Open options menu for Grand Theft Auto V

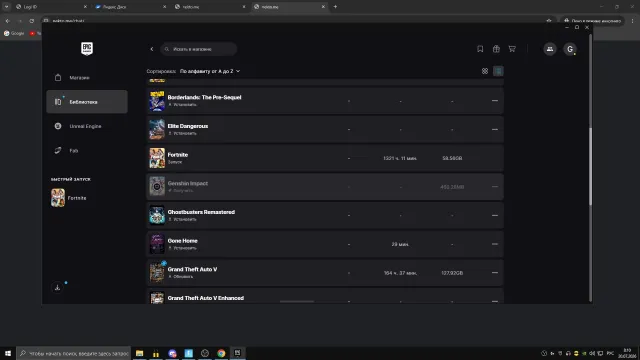(495, 273)
